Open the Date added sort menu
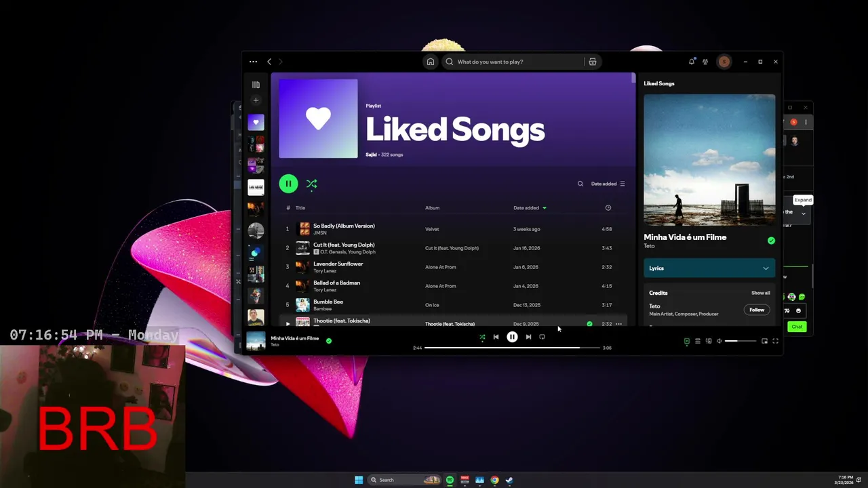 tap(608, 184)
